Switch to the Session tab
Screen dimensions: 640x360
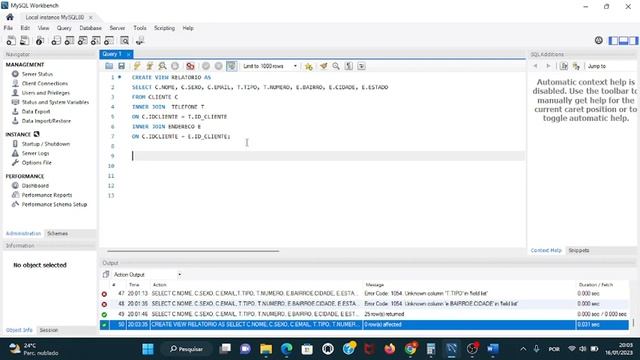click(x=49, y=330)
